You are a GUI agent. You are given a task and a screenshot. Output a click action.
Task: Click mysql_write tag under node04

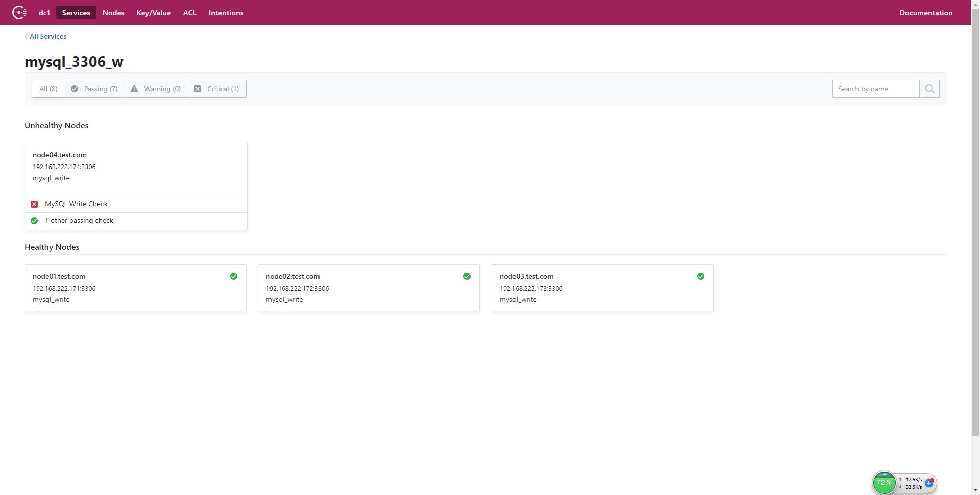(x=52, y=178)
